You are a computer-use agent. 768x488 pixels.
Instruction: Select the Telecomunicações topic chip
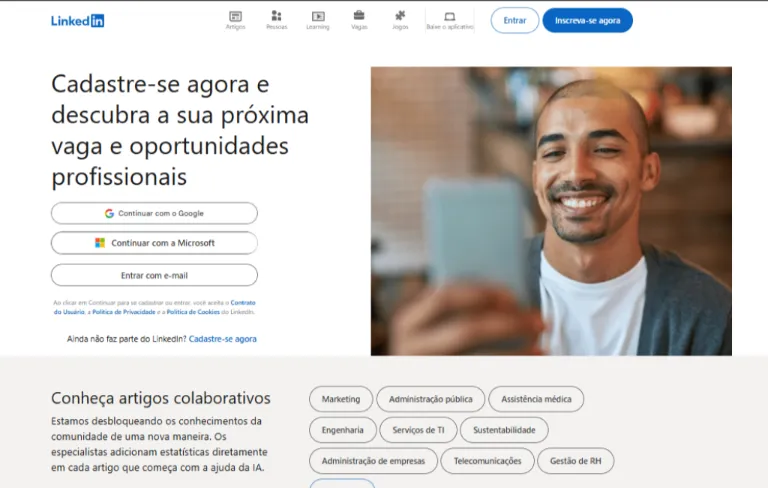click(487, 461)
